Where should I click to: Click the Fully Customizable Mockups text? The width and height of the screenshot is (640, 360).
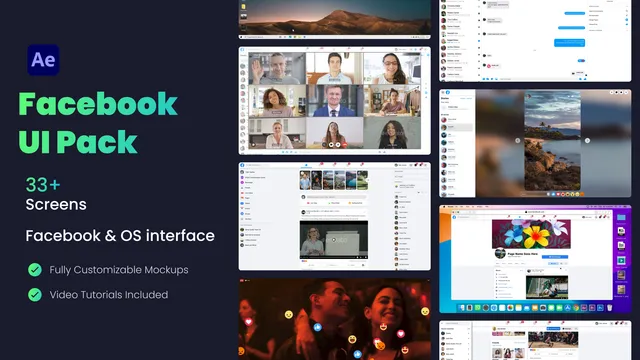click(119, 270)
